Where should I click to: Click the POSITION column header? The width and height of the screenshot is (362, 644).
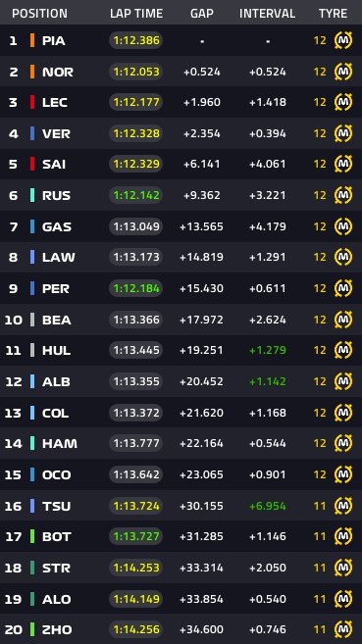coord(39,14)
